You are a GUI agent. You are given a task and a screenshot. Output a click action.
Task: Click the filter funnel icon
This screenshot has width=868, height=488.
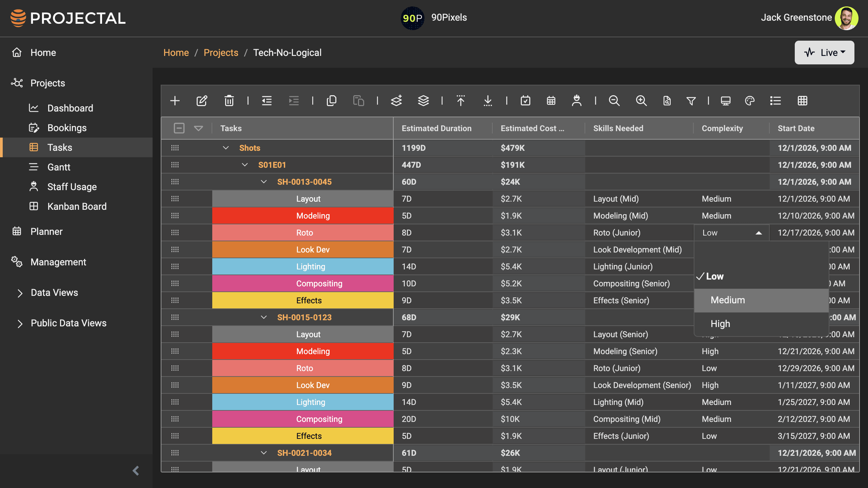point(691,101)
